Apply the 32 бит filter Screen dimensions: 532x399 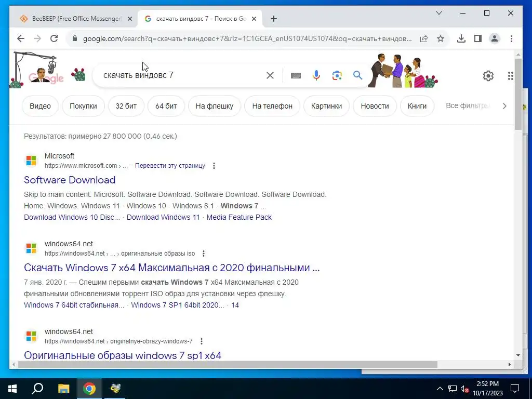(x=126, y=106)
